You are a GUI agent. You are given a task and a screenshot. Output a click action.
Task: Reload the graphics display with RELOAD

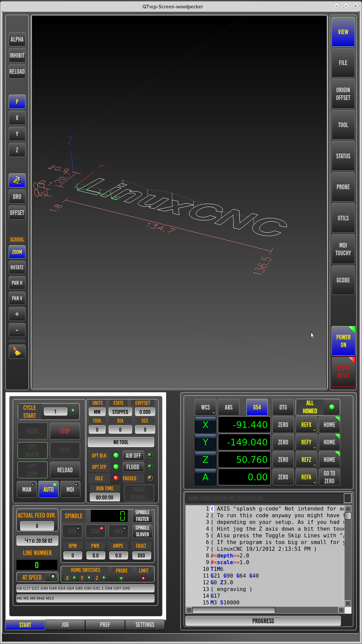[x=17, y=71]
